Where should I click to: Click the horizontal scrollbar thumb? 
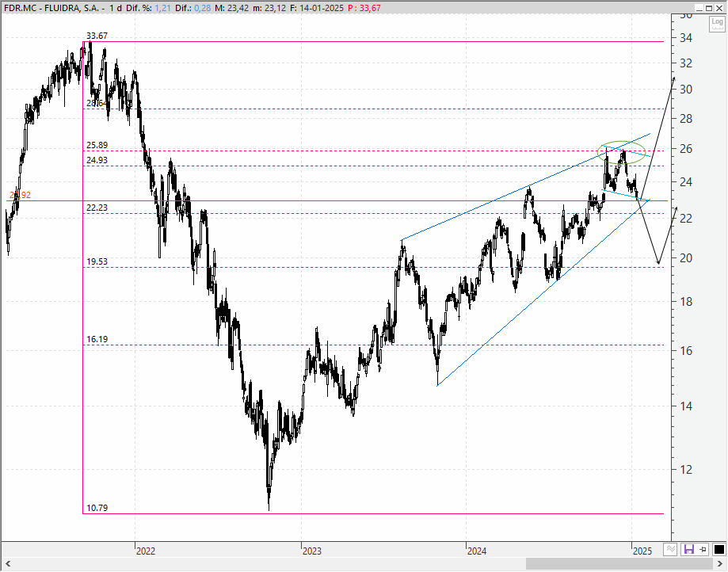[619, 564]
